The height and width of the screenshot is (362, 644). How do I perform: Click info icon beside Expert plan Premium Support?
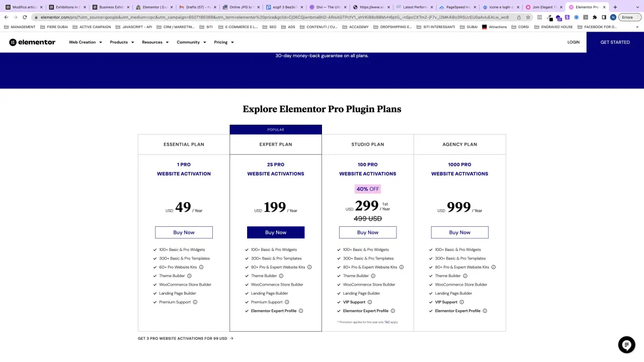(287, 302)
